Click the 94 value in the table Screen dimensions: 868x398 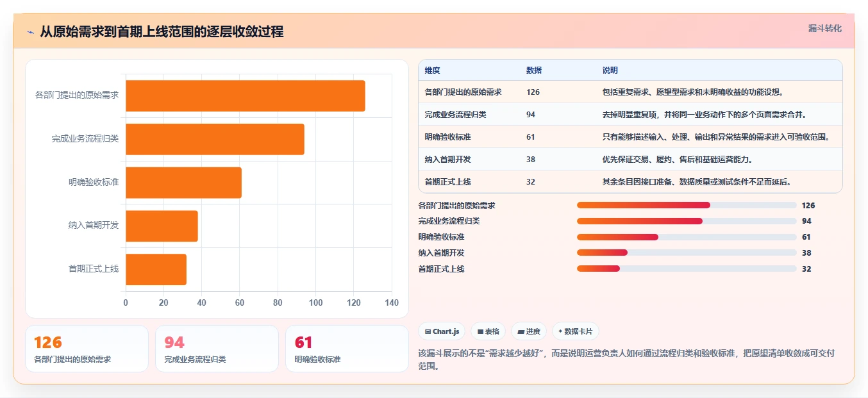[x=531, y=115]
